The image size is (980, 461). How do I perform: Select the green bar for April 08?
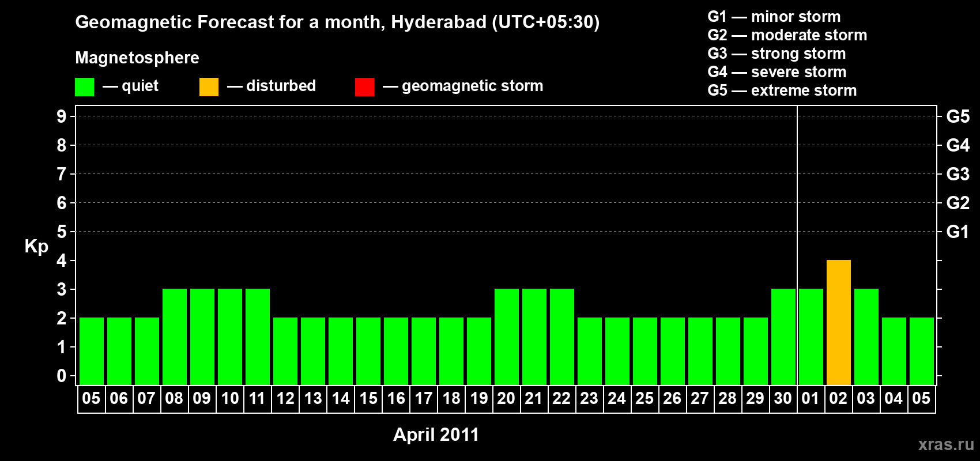pyautogui.click(x=175, y=337)
